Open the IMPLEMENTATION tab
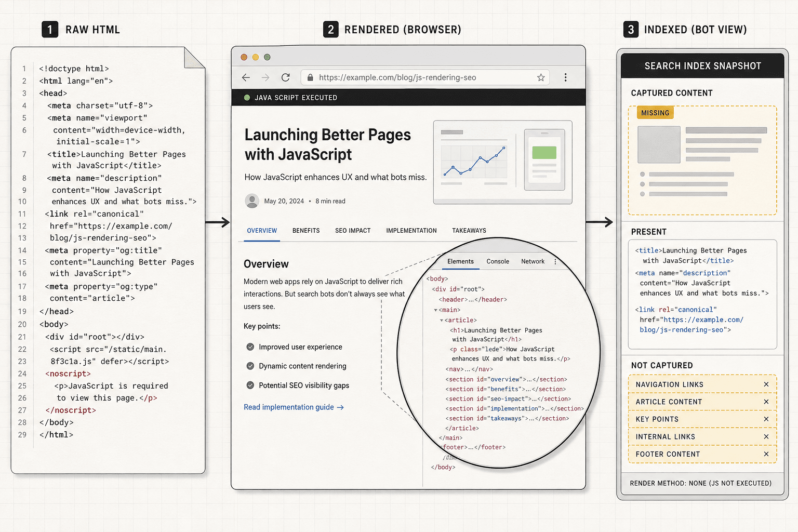The width and height of the screenshot is (798, 532). pos(411,231)
